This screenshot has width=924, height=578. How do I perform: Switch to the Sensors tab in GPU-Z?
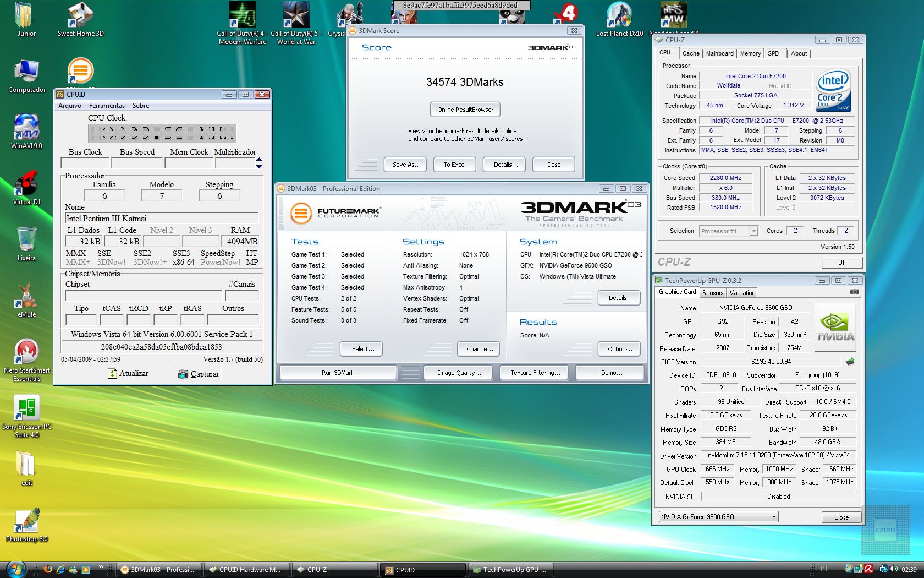(x=713, y=293)
